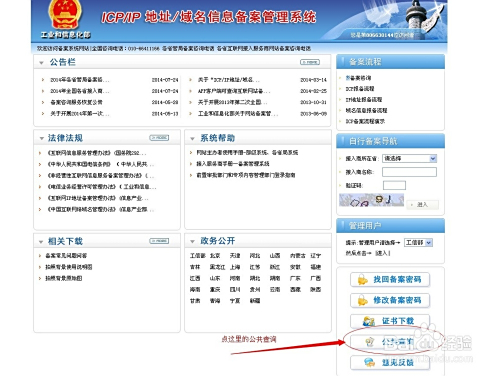Click the 公共查询 button icon
This screenshot has height=376, width=500.
pos(369,342)
